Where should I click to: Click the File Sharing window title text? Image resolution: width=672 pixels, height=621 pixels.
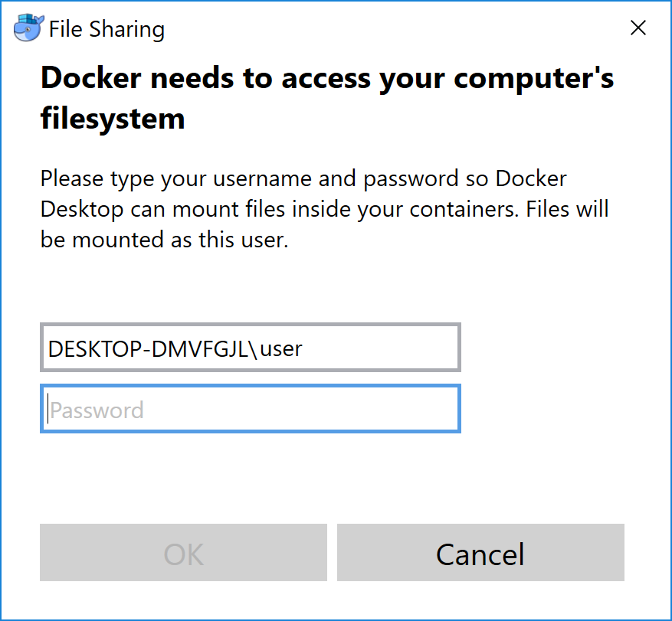[107, 29]
